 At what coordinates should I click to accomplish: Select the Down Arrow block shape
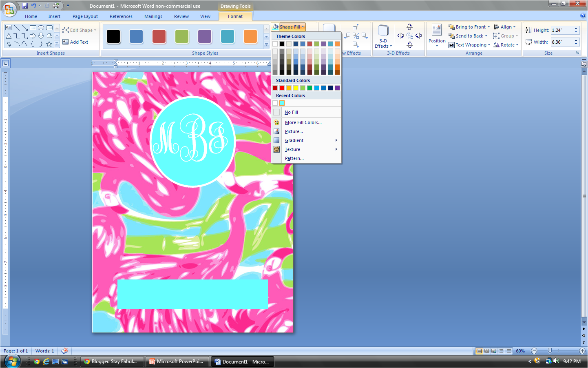(x=41, y=36)
